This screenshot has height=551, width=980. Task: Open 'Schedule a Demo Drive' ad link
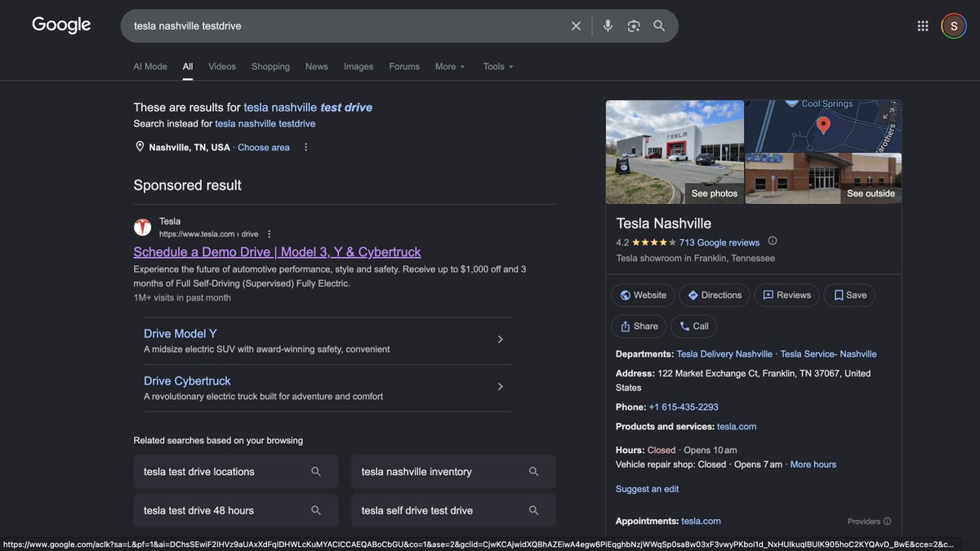[x=278, y=252]
